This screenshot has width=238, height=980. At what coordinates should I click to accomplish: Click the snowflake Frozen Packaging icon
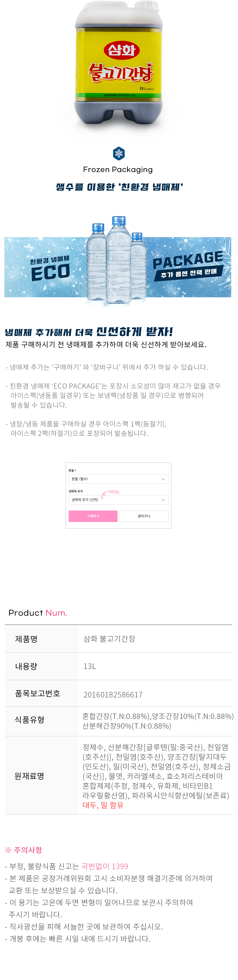click(x=119, y=153)
